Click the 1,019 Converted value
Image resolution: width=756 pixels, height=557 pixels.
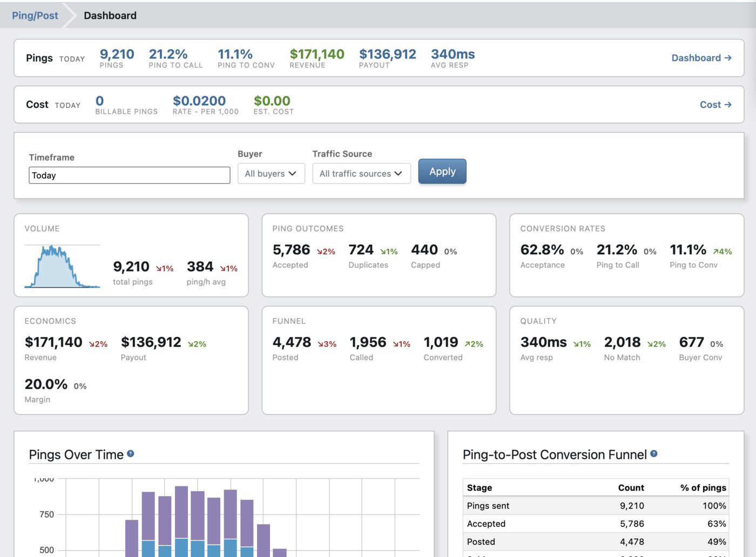[441, 342]
